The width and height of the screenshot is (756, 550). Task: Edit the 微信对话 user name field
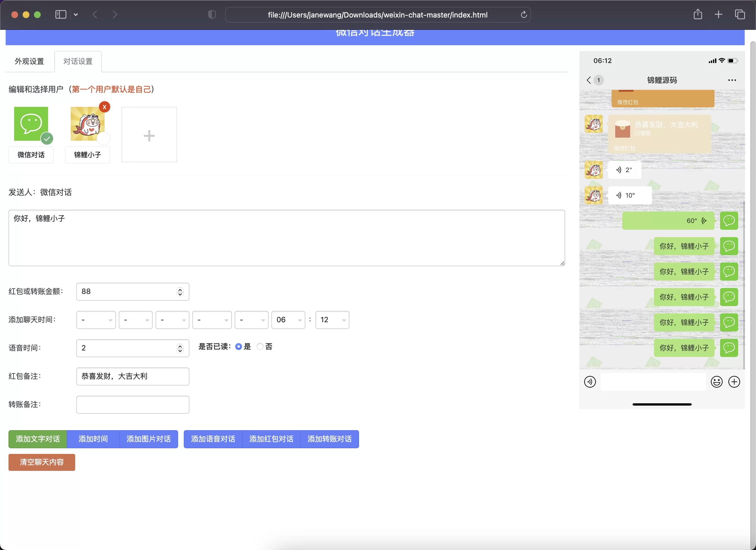tap(31, 155)
